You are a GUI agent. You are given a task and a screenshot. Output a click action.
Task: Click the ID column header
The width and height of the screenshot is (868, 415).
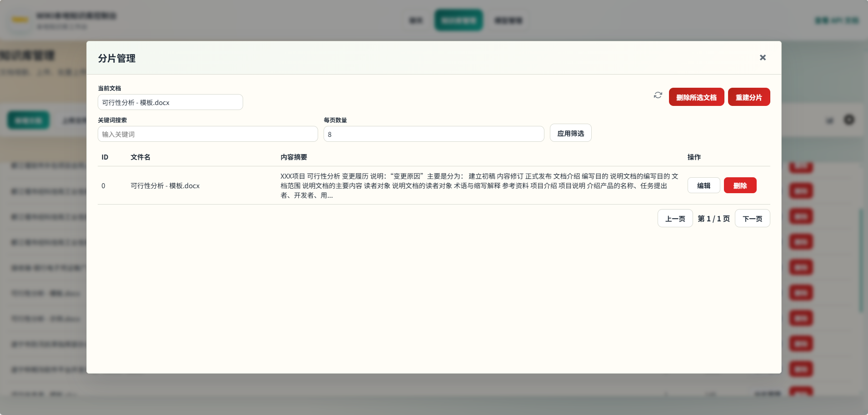pos(105,157)
